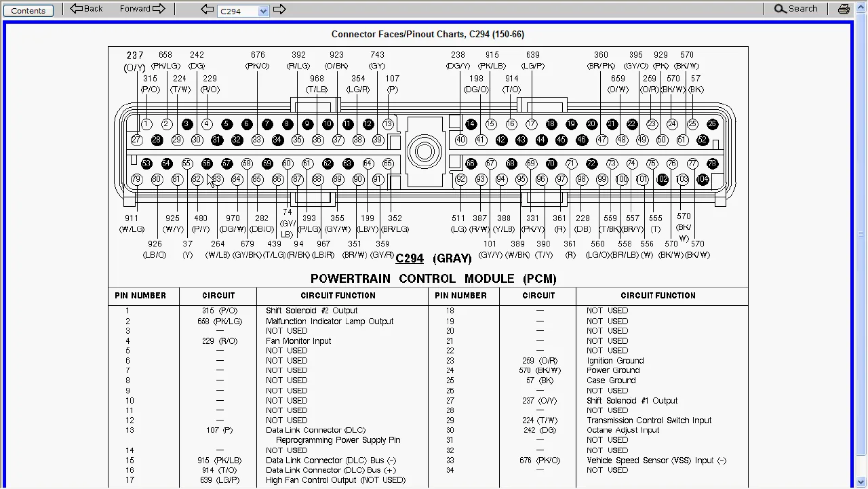This screenshot has height=489, width=868.
Task: Select 'Transmission Control Switch Input' text
Action: click(649, 420)
